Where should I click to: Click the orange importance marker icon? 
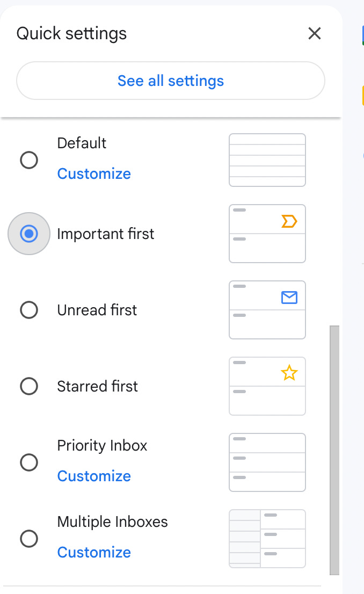(x=289, y=221)
